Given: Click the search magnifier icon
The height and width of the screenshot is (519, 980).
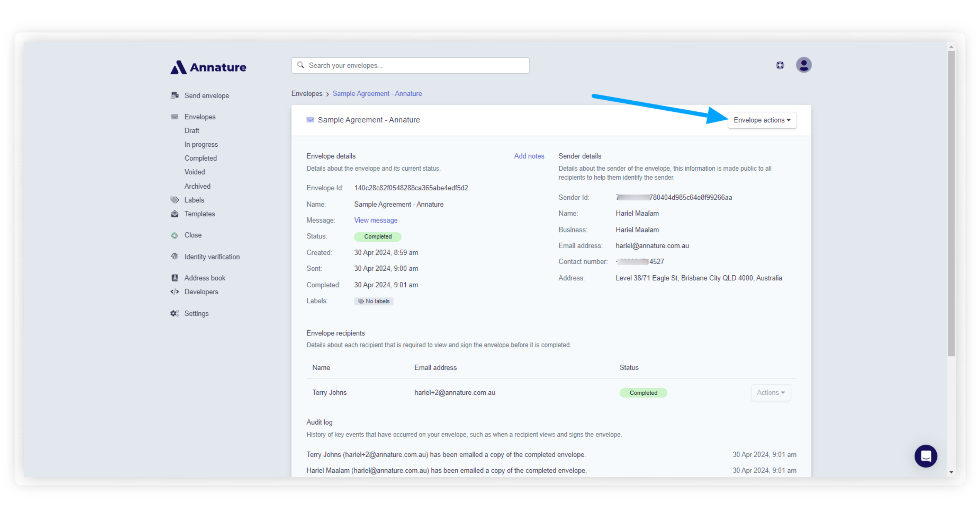Looking at the screenshot, I should click(300, 65).
